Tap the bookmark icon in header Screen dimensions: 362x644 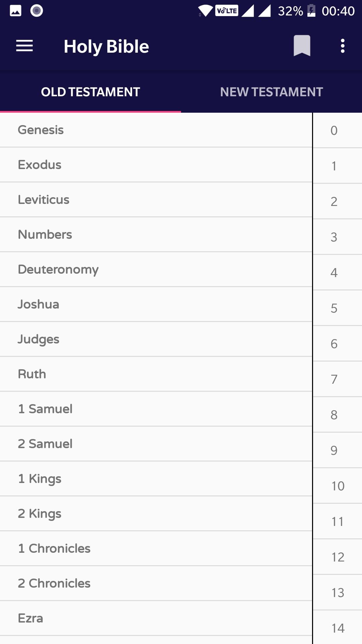pyautogui.click(x=302, y=46)
